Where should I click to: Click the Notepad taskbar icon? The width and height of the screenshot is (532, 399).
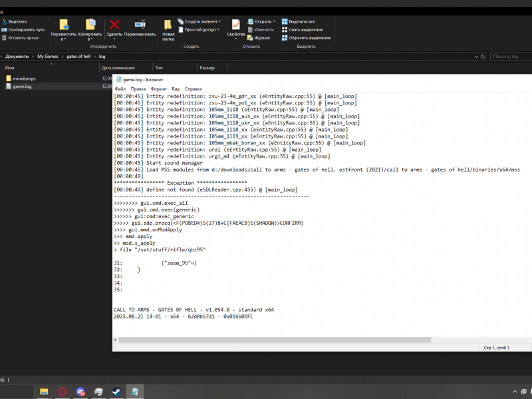click(x=134, y=392)
